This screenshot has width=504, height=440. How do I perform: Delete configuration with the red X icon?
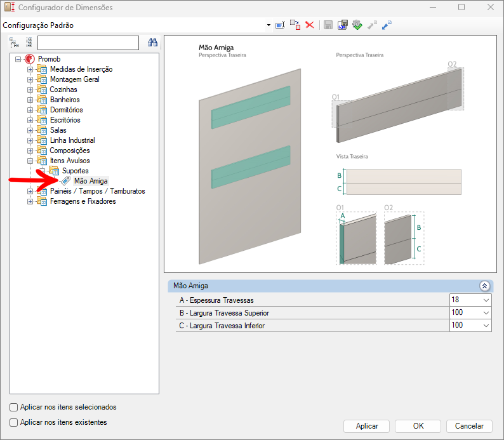[310, 25]
